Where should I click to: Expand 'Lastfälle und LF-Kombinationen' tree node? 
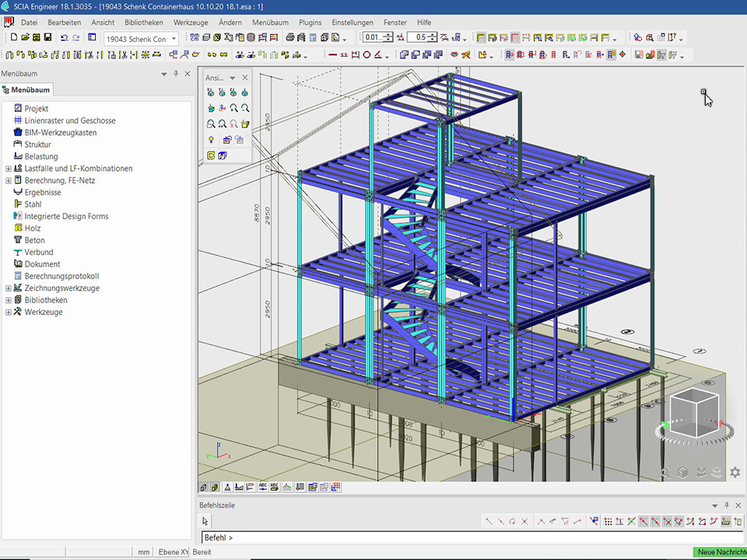point(9,169)
